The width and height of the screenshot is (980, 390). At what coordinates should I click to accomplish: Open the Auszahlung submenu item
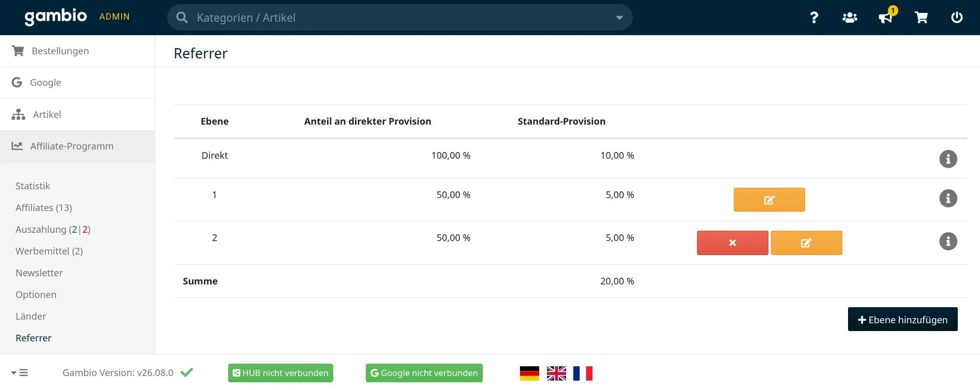53,229
